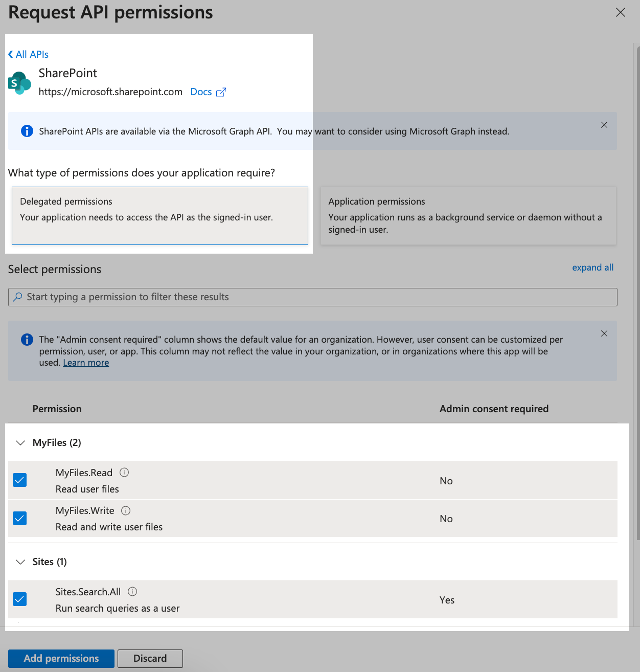The width and height of the screenshot is (640, 672).
Task: Uncheck the MyFiles.Write permission checkbox
Action: pyautogui.click(x=19, y=519)
